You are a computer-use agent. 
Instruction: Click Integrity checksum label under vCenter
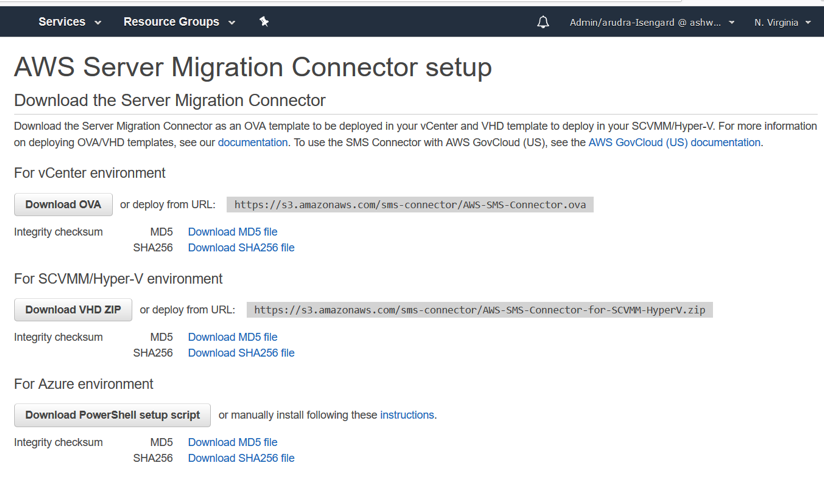tap(58, 232)
